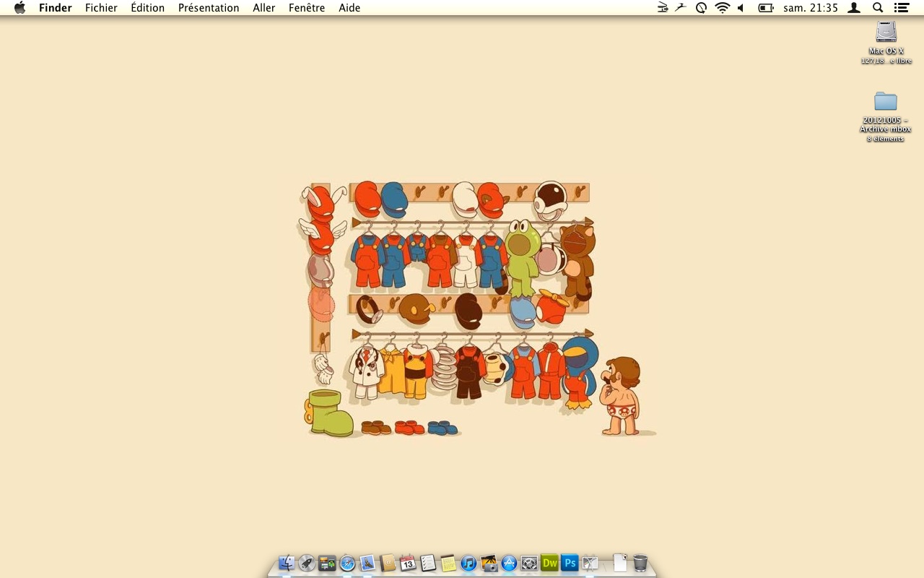Click the Time Machine menu bar icon

pos(701,8)
